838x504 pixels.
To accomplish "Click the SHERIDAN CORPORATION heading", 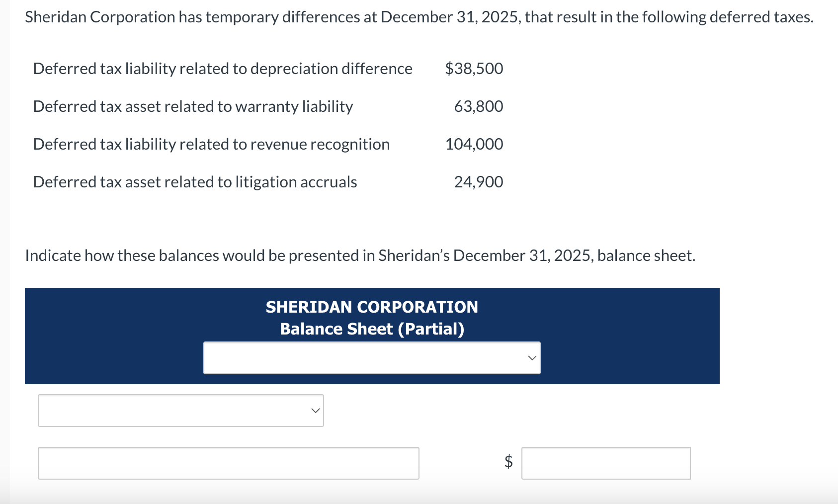I will coord(371,307).
